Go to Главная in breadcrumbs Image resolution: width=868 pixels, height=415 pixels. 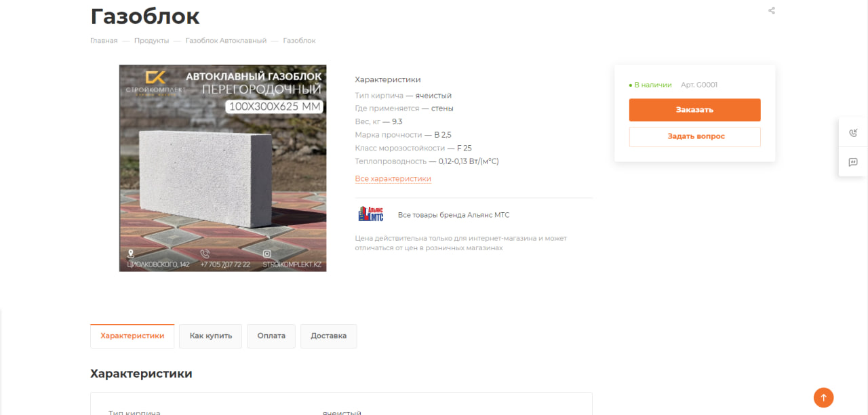pyautogui.click(x=104, y=41)
